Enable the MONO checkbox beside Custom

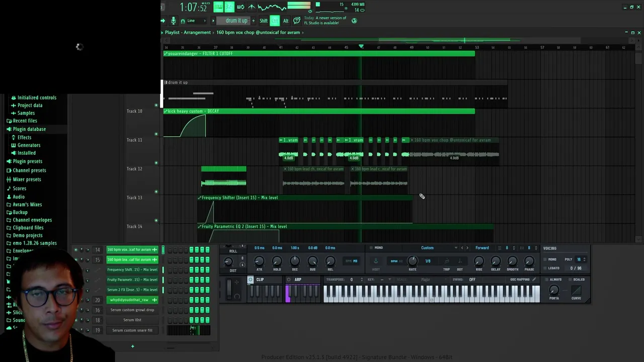[371, 248]
